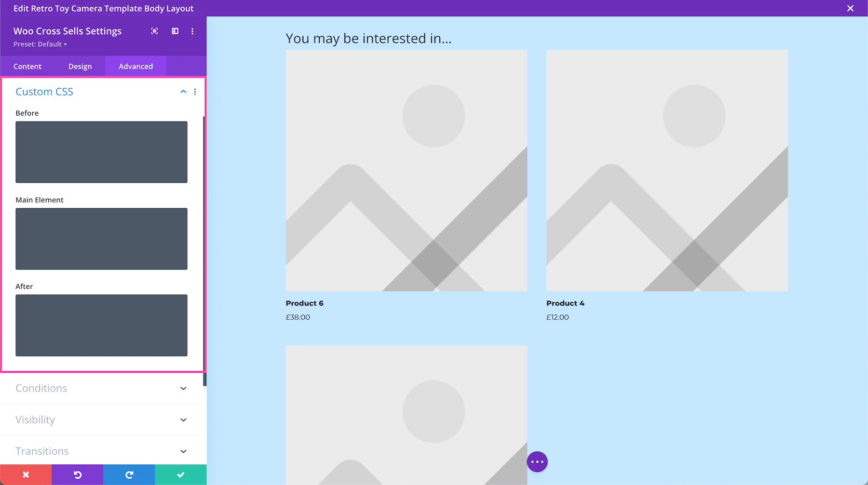Click the undo arrow button
Viewport: 868px width, 485px height.
(77, 474)
